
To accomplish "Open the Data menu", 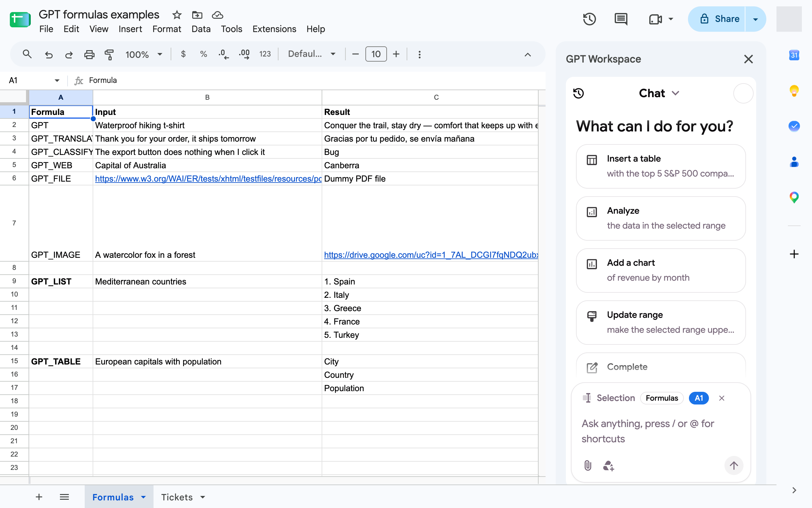I will point(201,29).
